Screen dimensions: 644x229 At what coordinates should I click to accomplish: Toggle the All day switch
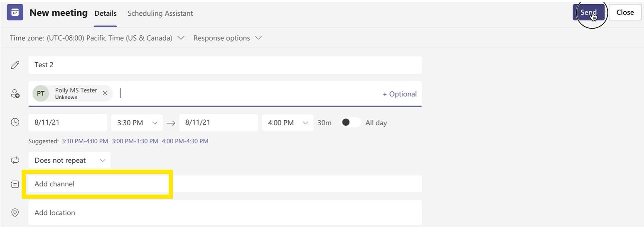pos(351,122)
